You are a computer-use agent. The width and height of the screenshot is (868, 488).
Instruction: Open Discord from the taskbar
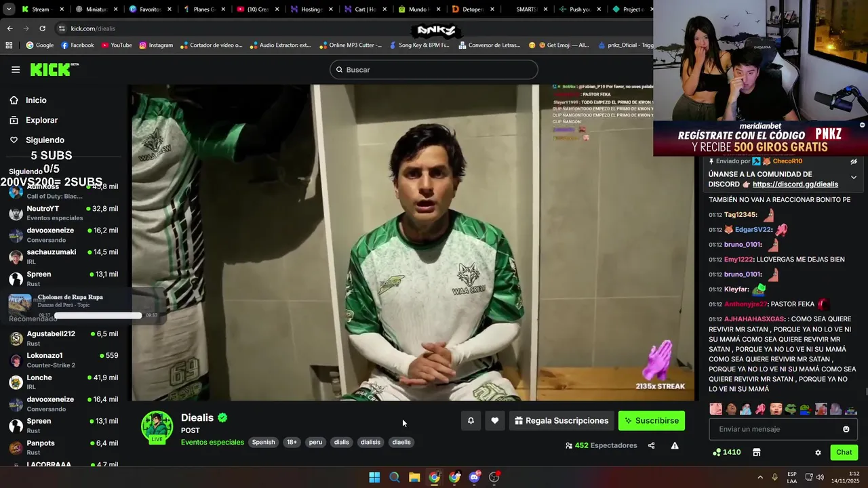(x=475, y=477)
